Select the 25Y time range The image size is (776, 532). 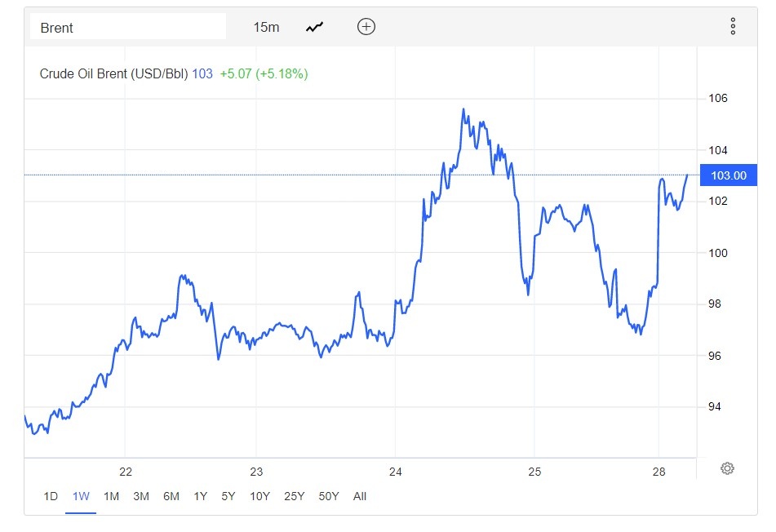coord(294,496)
